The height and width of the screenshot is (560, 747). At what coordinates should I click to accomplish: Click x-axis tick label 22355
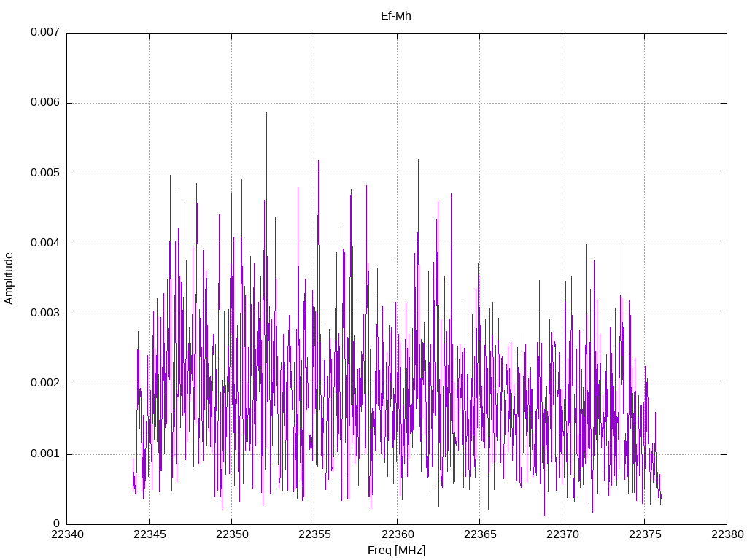(x=314, y=534)
